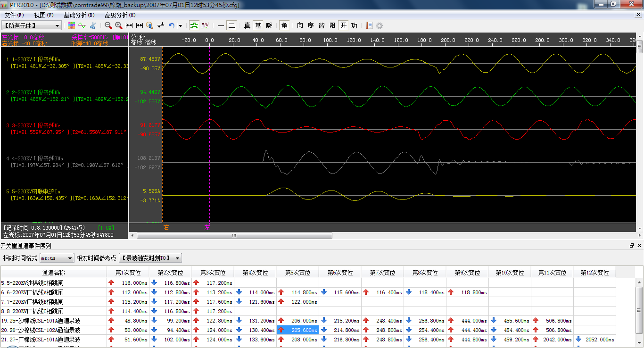Toggle the overlapping analog waveform icon

point(205,25)
